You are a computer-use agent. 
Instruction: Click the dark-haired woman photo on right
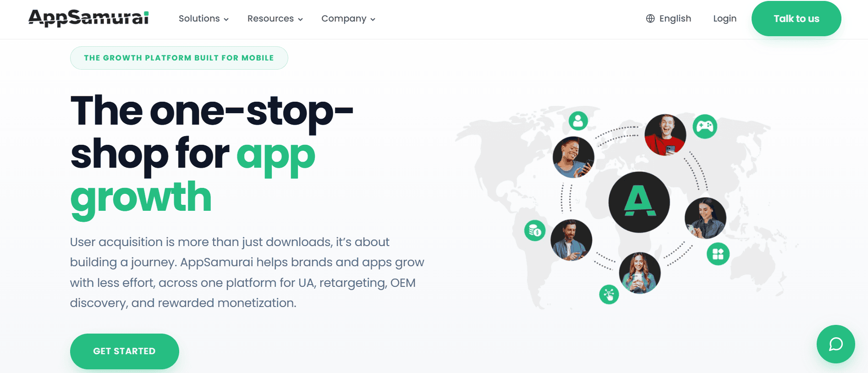click(x=705, y=218)
